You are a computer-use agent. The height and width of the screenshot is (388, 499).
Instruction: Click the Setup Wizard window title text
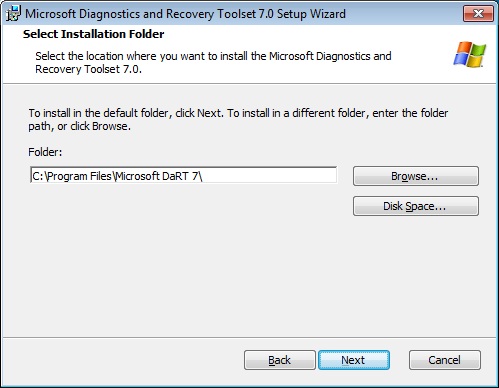(x=185, y=14)
